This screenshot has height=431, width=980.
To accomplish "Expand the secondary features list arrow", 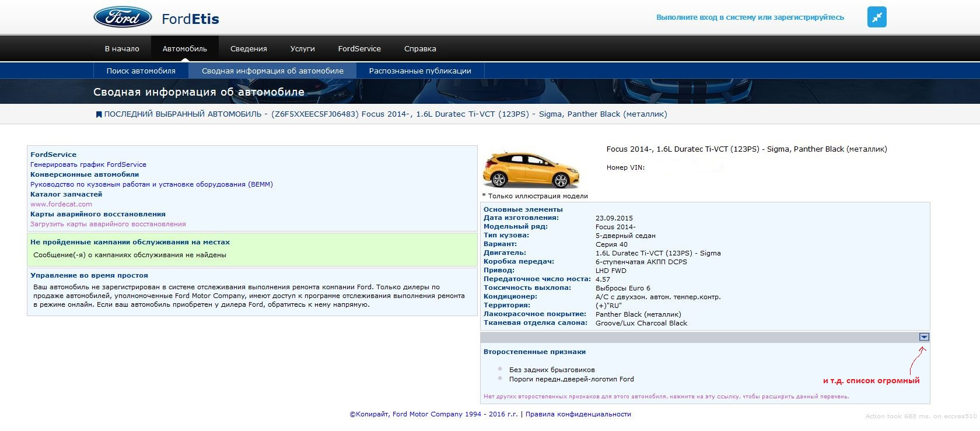I will [923, 337].
